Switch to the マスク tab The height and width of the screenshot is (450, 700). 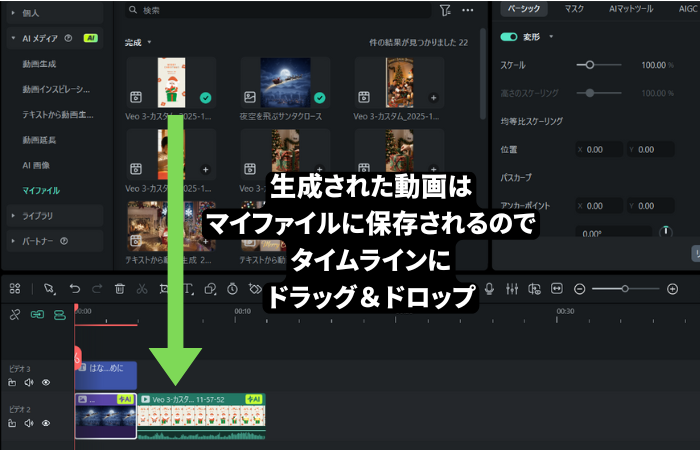pos(574,8)
